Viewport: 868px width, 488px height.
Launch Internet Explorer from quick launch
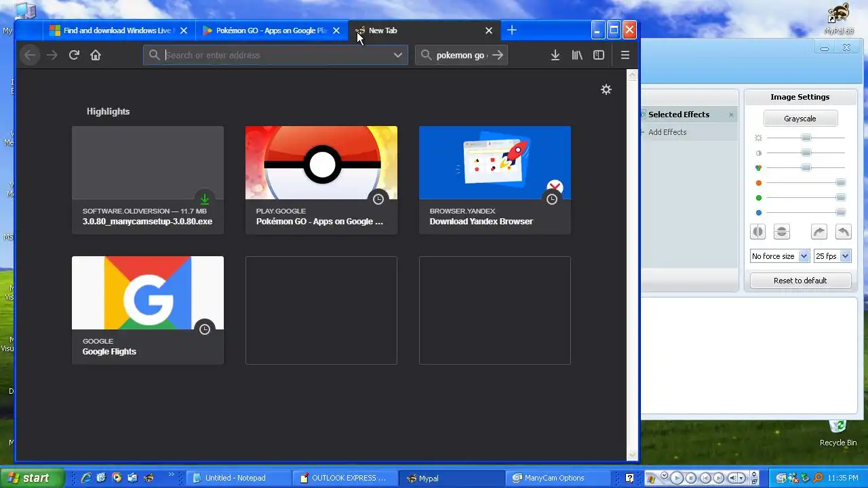click(x=86, y=478)
